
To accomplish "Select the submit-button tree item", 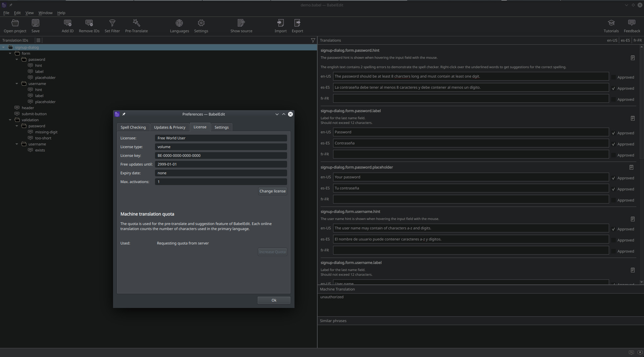I will pos(34,114).
